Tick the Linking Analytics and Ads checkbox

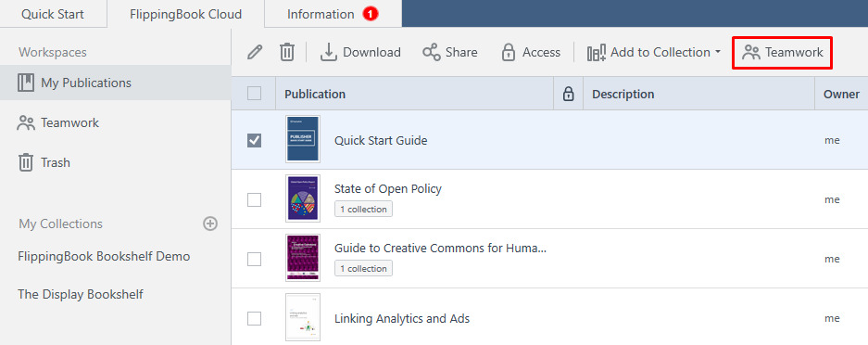click(x=254, y=318)
